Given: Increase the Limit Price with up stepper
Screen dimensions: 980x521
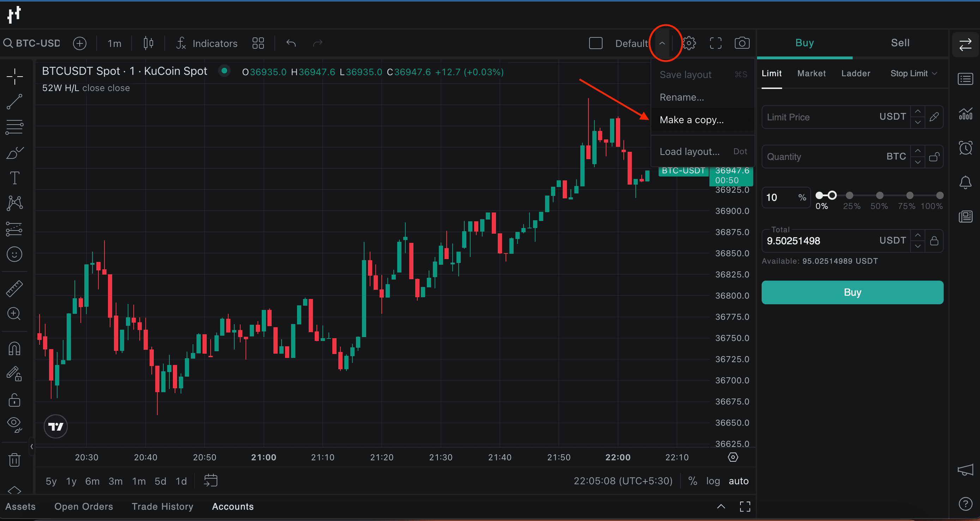Looking at the screenshot, I should pos(918,112).
